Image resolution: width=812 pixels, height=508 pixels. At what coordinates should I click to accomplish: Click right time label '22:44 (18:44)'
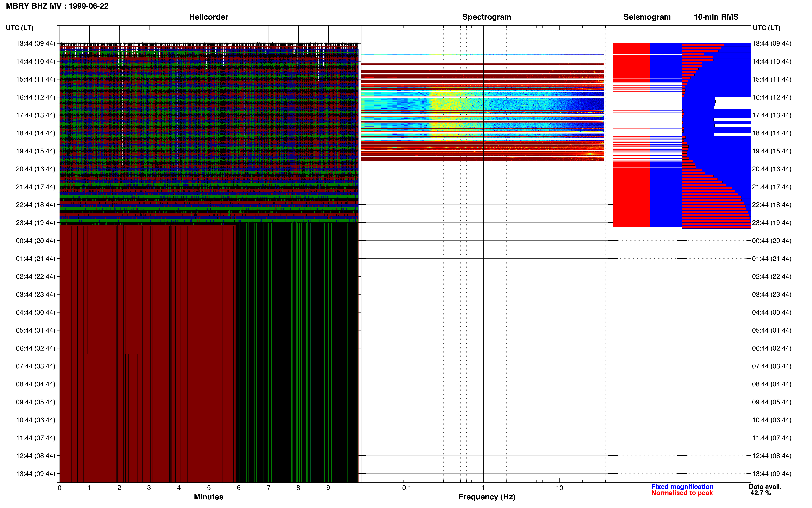(x=772, y=205)
